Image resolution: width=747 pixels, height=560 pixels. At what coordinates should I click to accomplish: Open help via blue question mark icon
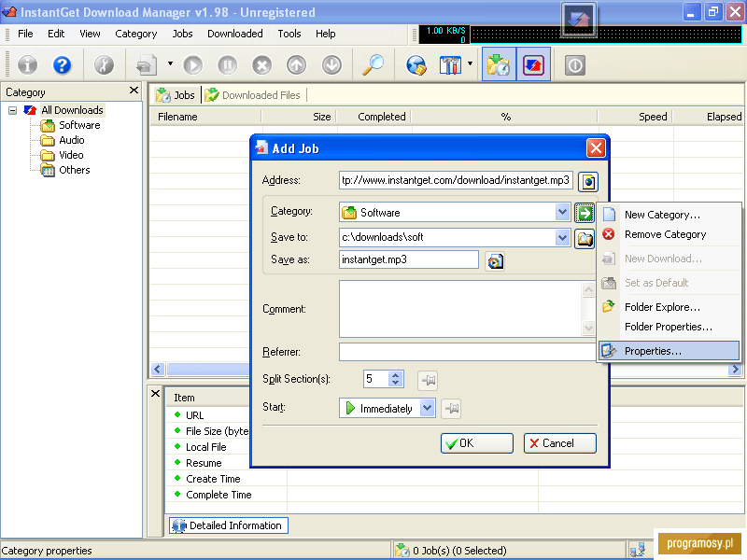coord(62,64)
